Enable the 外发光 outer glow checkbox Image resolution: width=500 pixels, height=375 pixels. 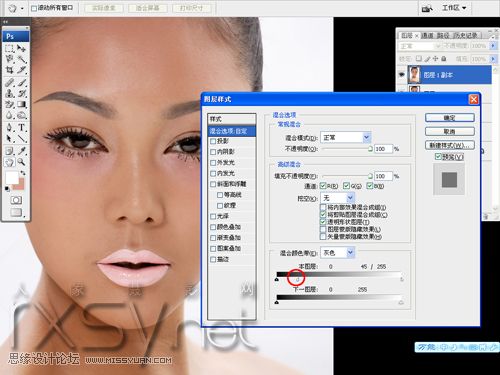point(213,163)
